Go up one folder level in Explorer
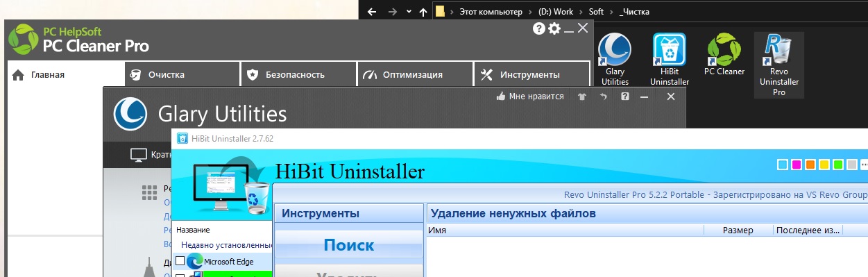 coord(423,12)
